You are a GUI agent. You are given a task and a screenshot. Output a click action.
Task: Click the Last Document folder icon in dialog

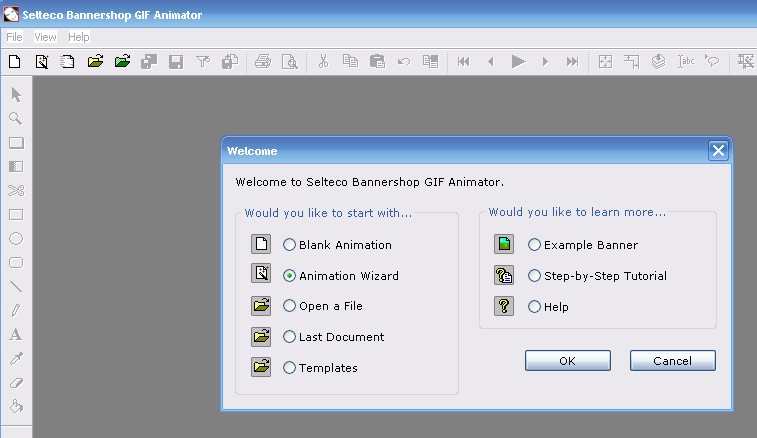tap(261, 337)
